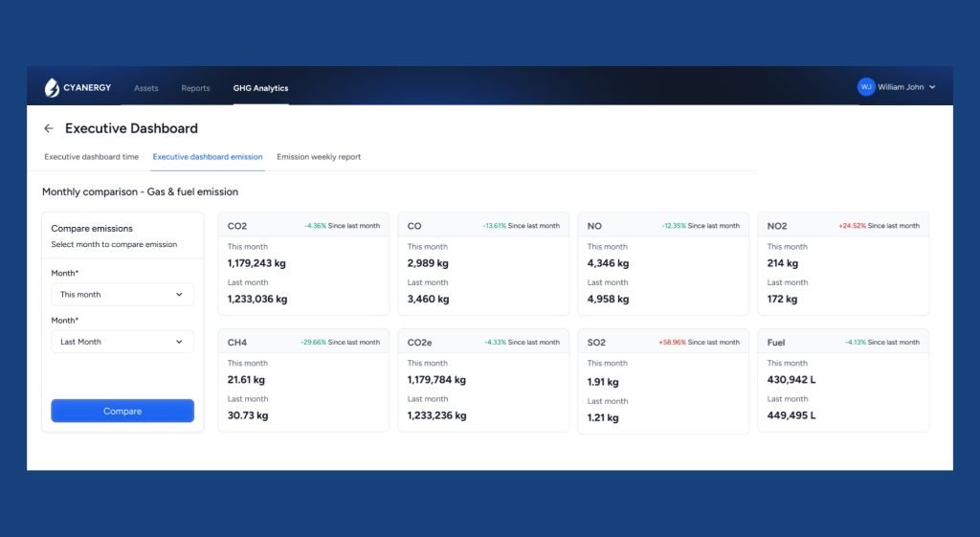The width and height of the screenshot is (980, 537).
Task: Click the -4.36% change on CO2 card
Action: 316,226
